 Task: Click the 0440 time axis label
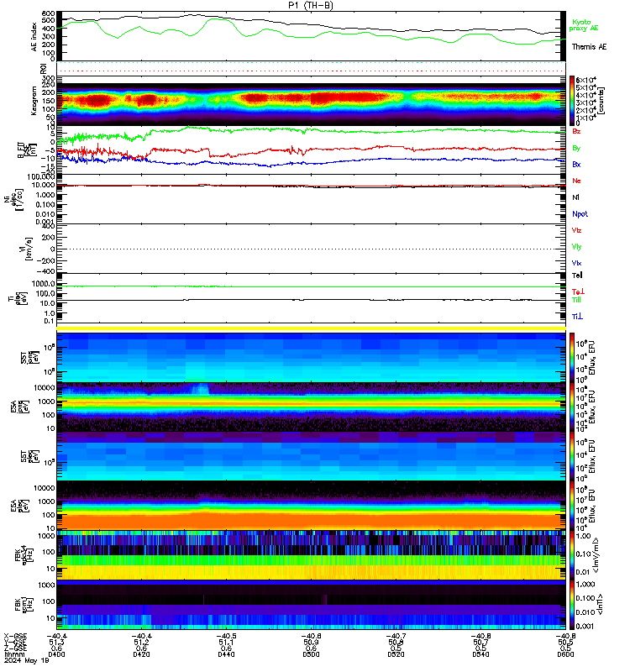(x=226, y=654)
